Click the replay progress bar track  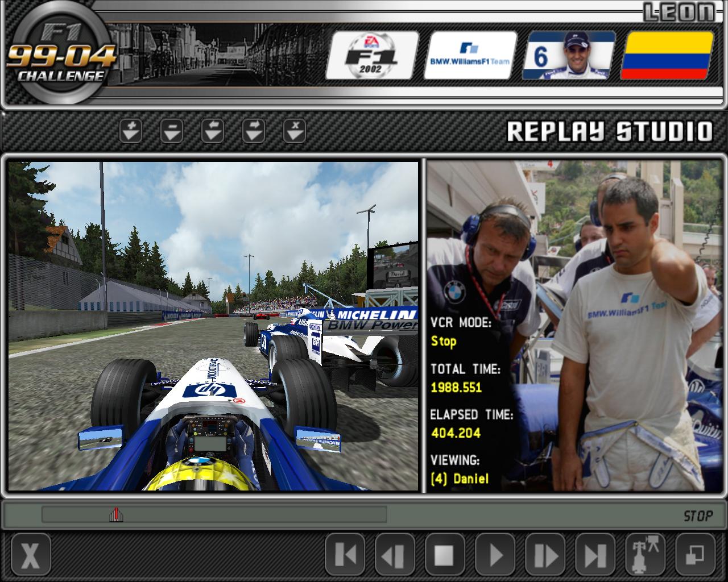[214, 515]
